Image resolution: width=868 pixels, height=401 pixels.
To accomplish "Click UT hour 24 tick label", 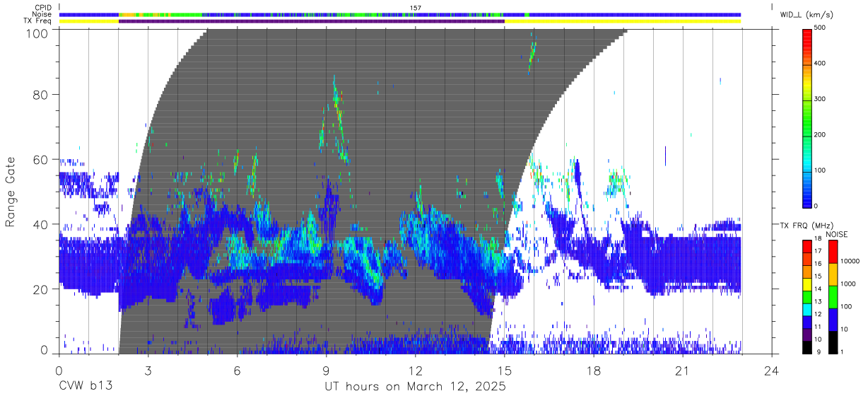I will [x=772, y=371].
